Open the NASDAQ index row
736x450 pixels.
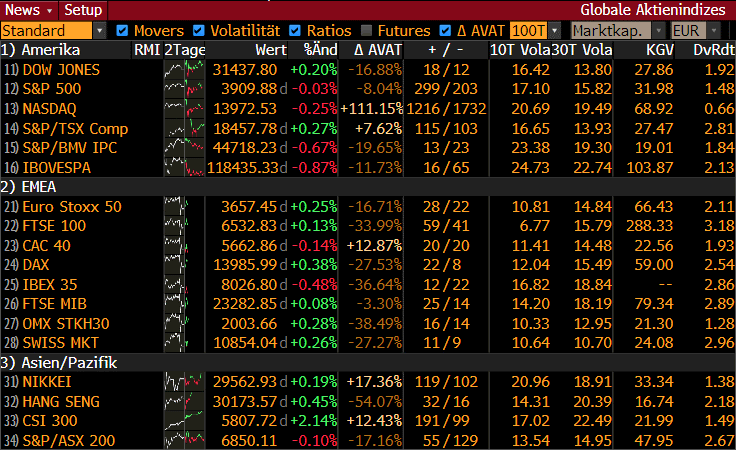pyautogui.click(x=49, y=109)
